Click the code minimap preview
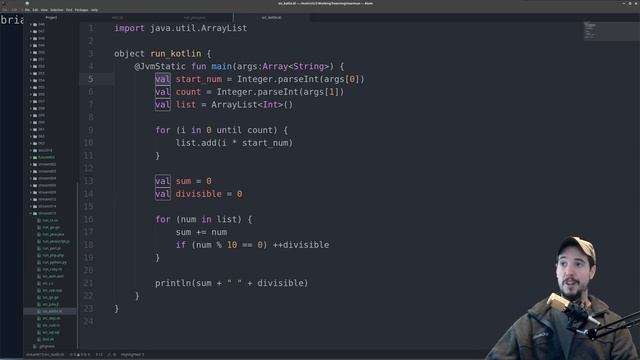This screenshot has width=640, height=360. [611, 31]
